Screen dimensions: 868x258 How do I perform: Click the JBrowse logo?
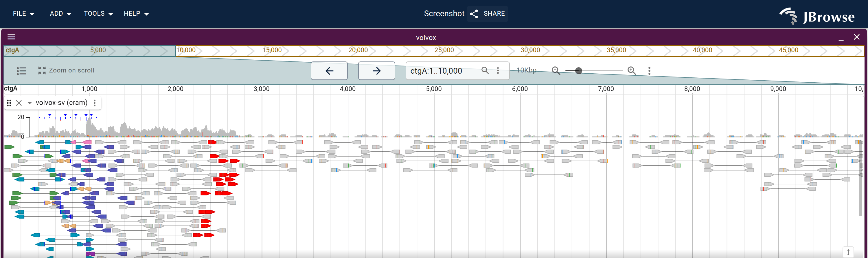click(x=817, y=16)
